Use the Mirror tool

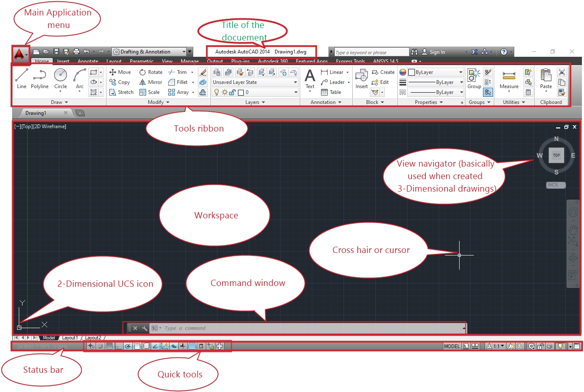(151, 82)
